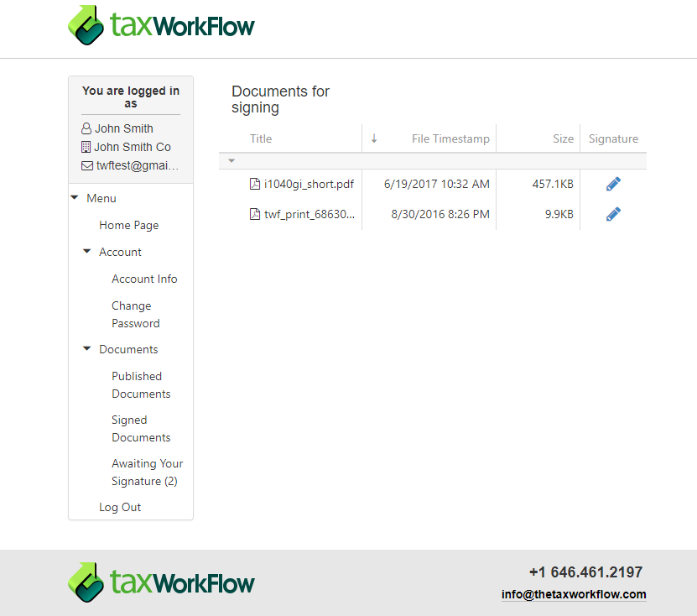Click the sort arrow in File Timestamp column
The image size is (697, 616).
tap(374, 138)
